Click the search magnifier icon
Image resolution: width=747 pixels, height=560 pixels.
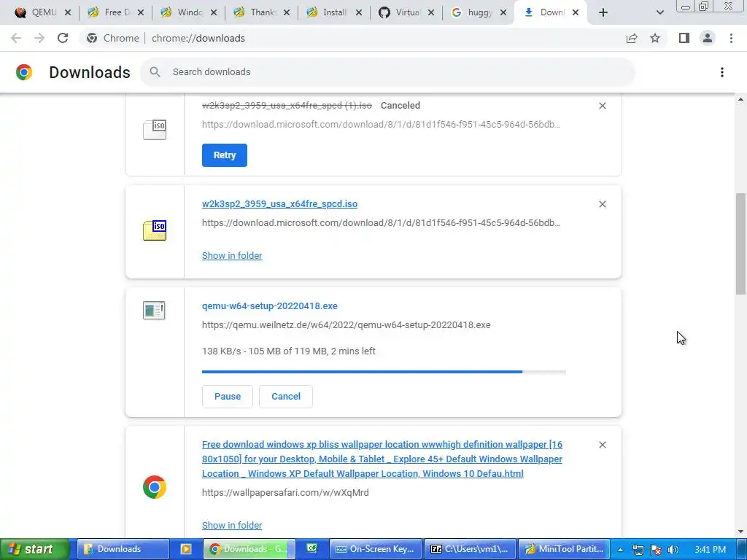click(x=155, y=72)
